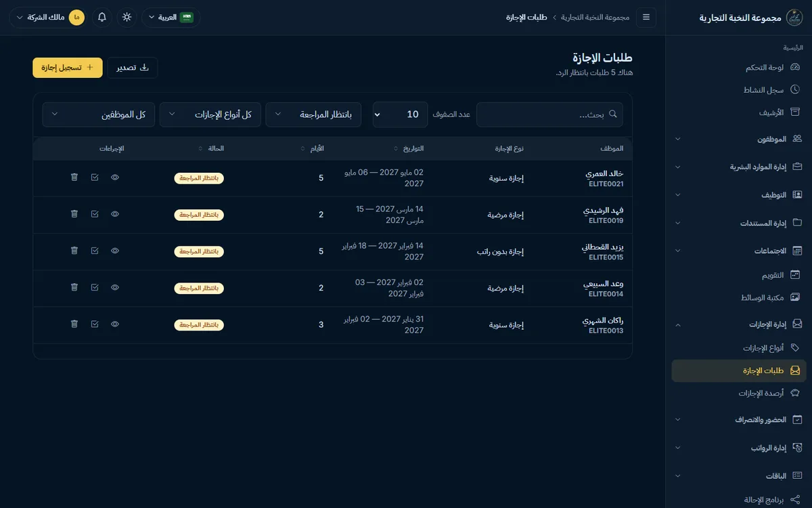812x508 pixels.
Task: Review ELITE0014 request check icon
Action: click(95, 287)
